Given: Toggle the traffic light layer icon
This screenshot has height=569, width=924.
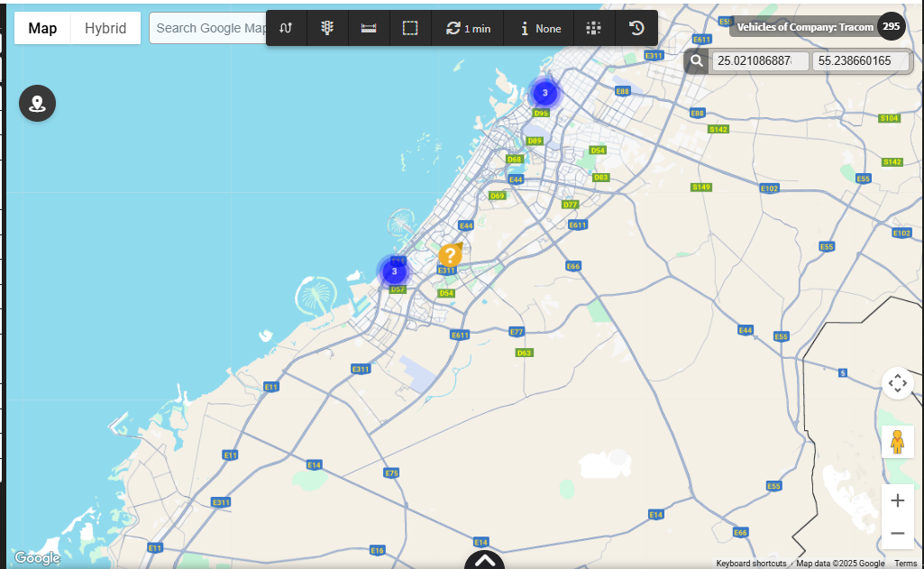Looking at the screenshot, I should (x=327, y=28).
